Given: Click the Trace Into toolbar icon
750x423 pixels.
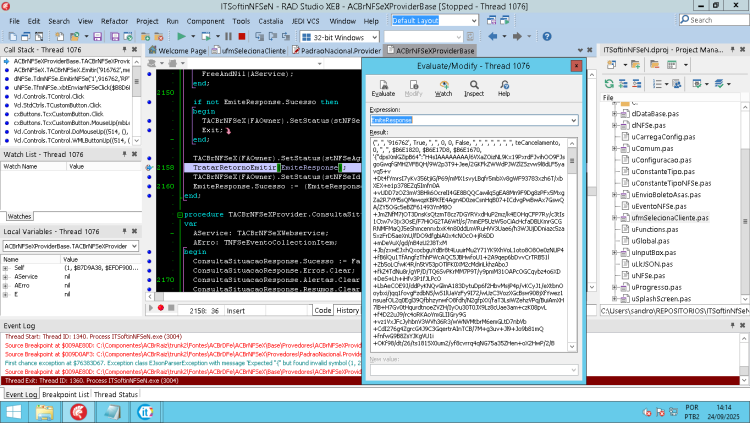Looking at the screenshot, I should [x=259, y=36].
